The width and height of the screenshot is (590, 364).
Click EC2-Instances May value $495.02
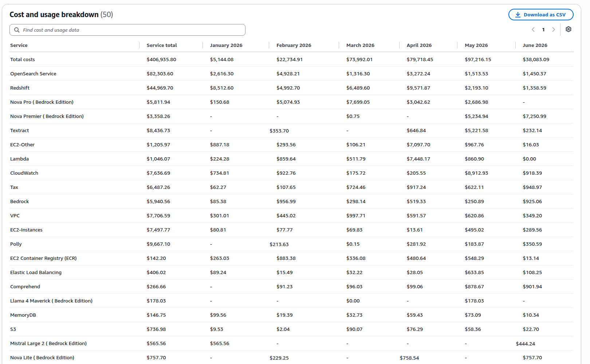pyautogui.click(x=474, y=230)
